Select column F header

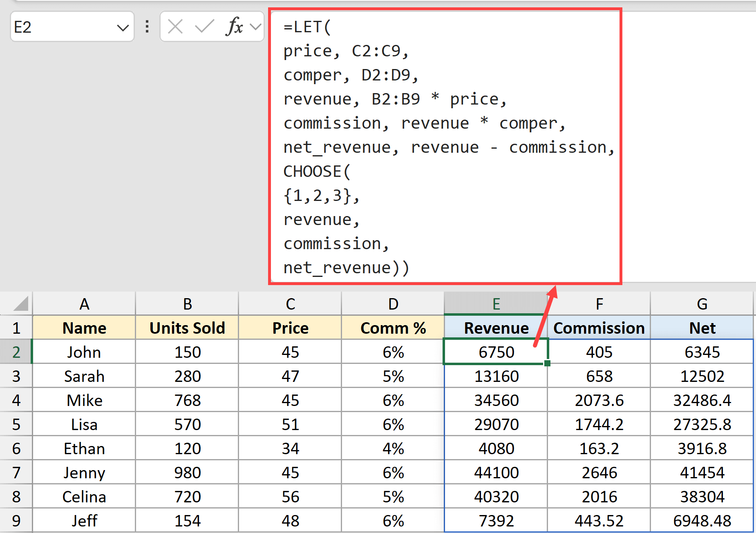pyautogui.click(x=599, y=303)
